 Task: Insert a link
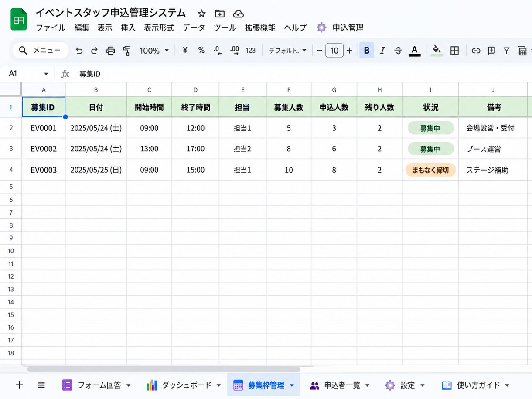tap(476, 51)
